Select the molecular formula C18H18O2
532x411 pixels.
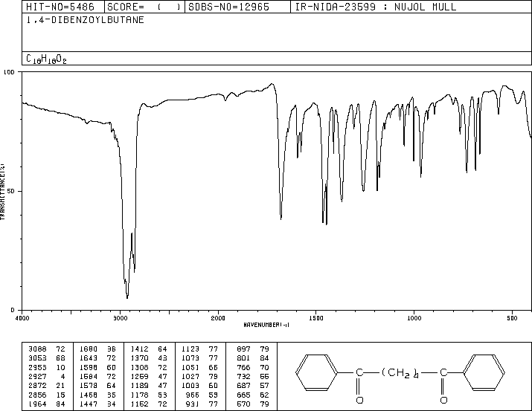46,59
